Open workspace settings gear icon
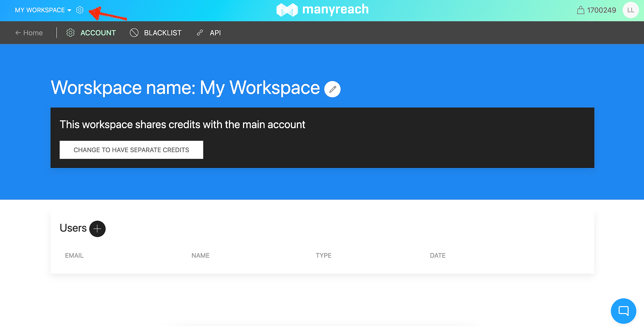The height and width of the screenshot is (326, 644). 80,10
